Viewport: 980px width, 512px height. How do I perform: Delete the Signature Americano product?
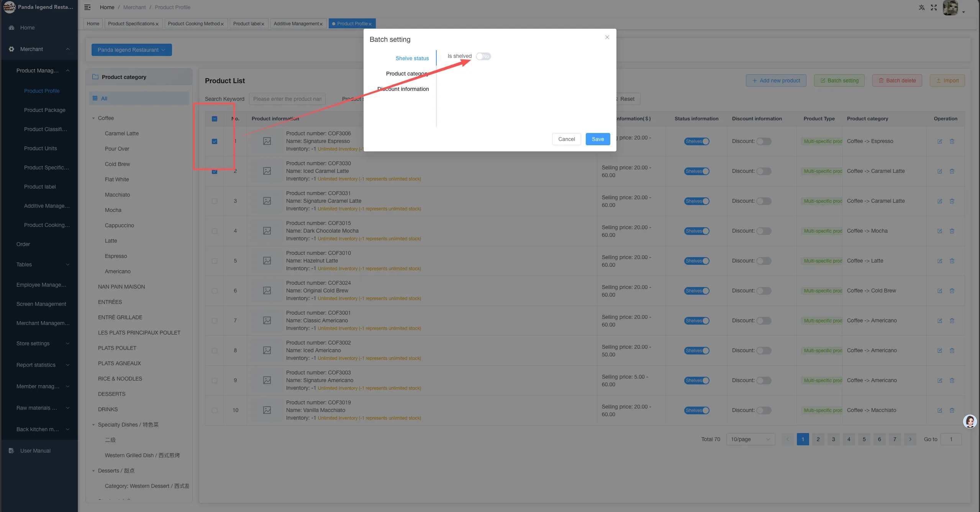click(952, 381)
